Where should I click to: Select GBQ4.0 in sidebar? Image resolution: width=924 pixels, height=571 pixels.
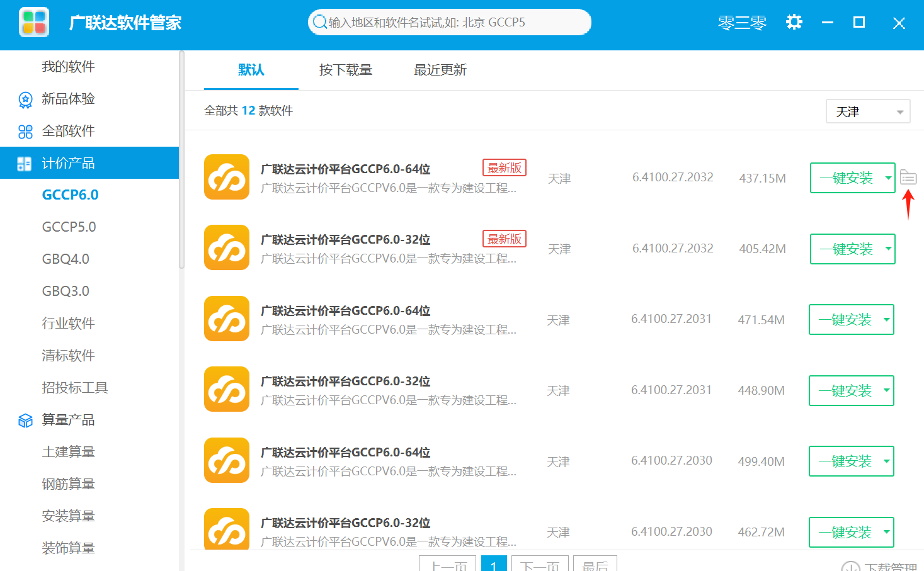pos(66,259)
